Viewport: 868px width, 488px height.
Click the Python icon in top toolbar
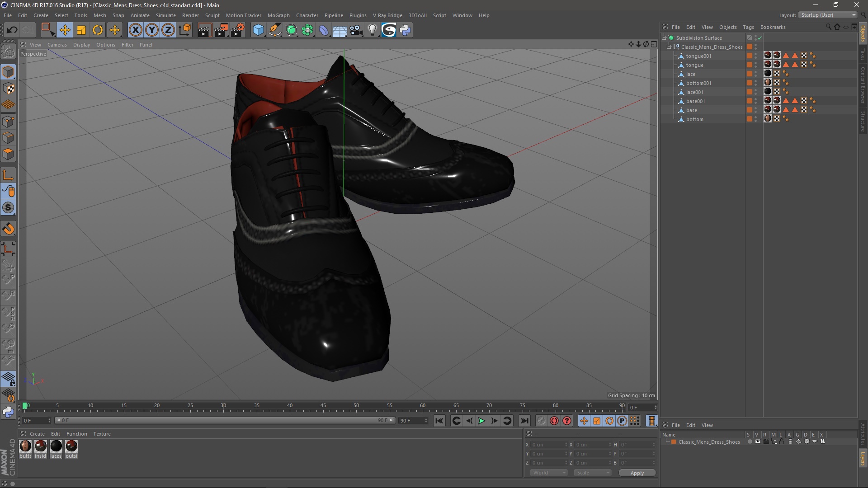[405, 30]
